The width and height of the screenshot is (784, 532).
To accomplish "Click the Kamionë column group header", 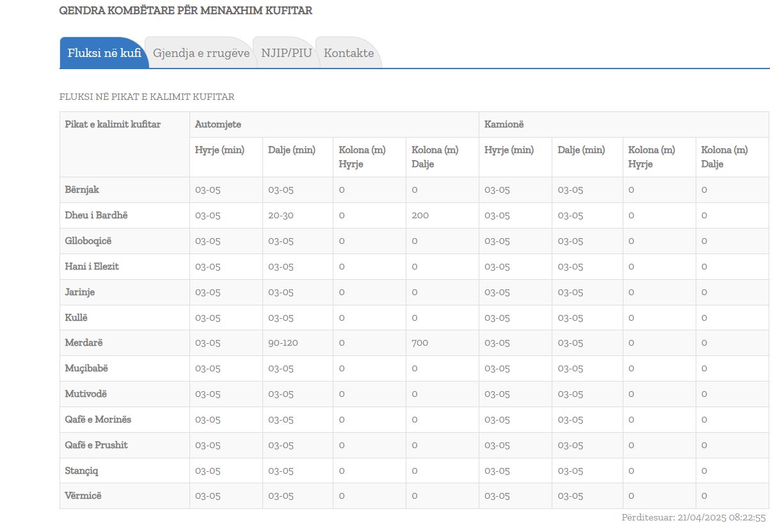I will click(504, 124).
